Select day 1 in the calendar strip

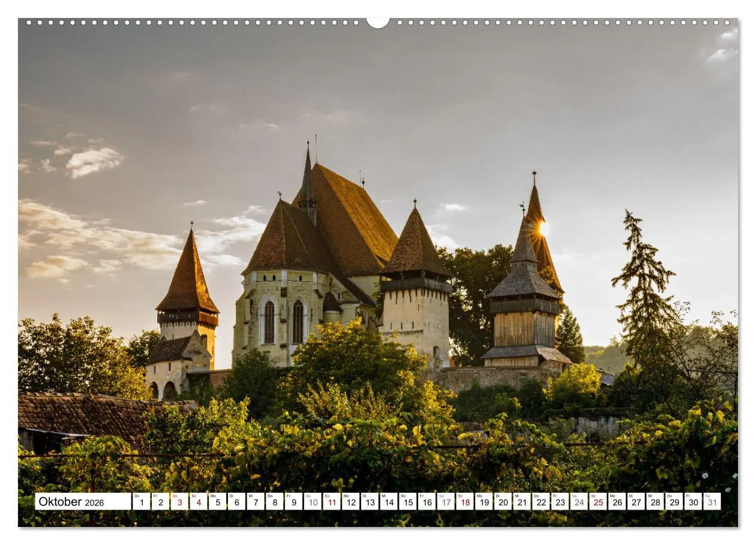pyautogui.click(x=141, y=502)
